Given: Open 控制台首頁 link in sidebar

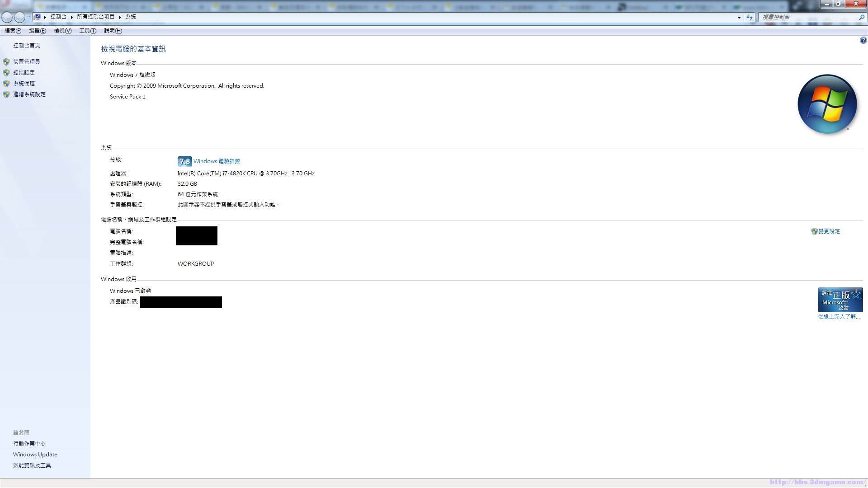Looking at the screenshot, I should tap(27, 46).
